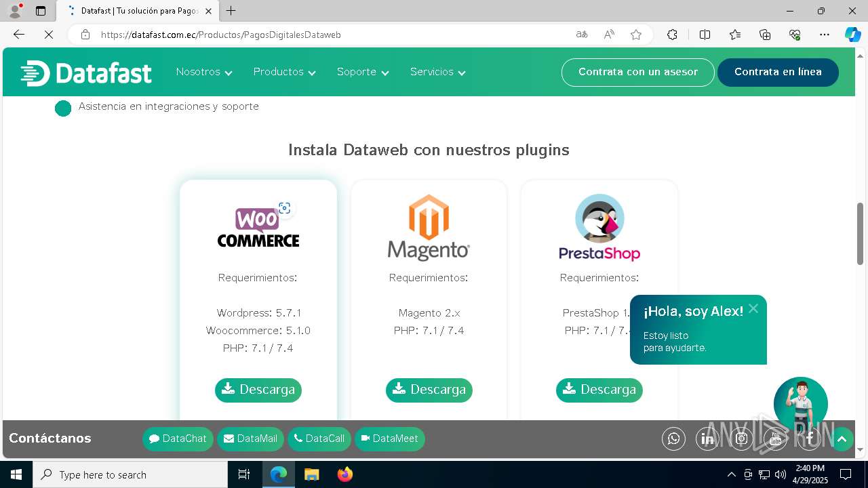The height and width of the screenshot is (488, 868).
Task: View site information lock icon
Action: point(85,35)
